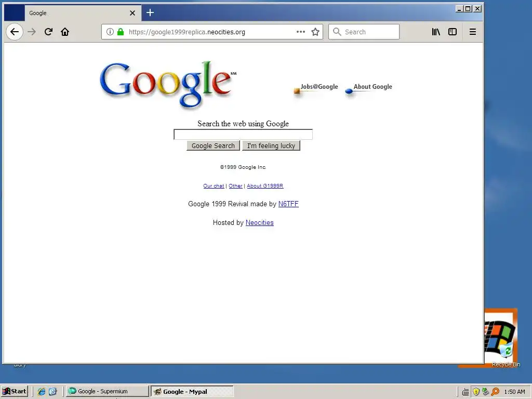Click the second Quick Launch icon
The width and height of the screenshot is (532, 399).
coord(52,391)
